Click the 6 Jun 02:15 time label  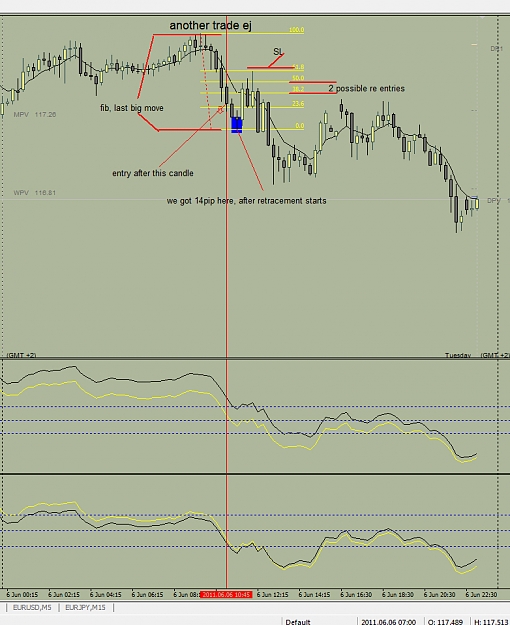coord(64,595)
